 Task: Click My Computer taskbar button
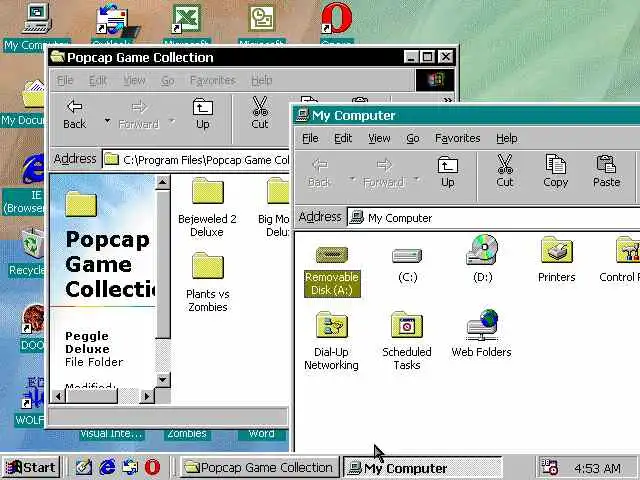pos(423,468)
